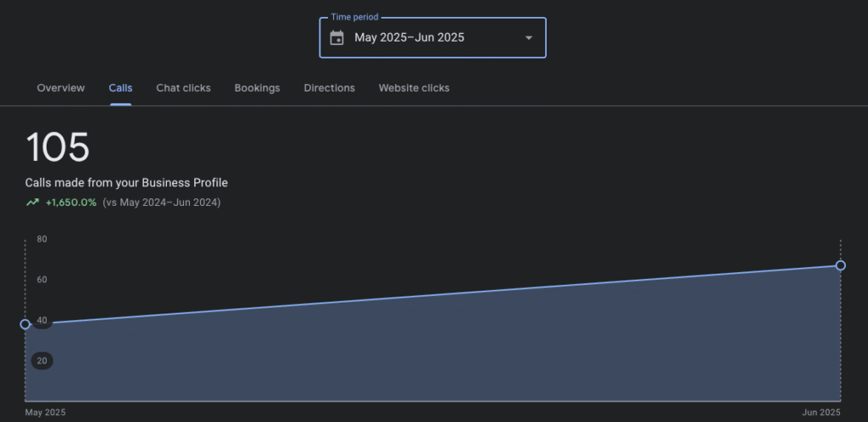Click the 105 total calls number
Viewport: 868px width, 422px height.
58,148
